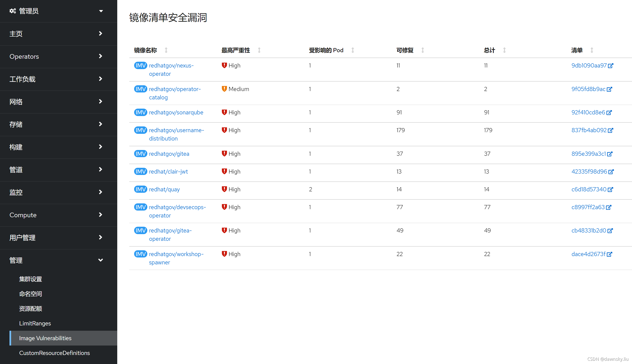This screenshot has height=364, width=632.
Task: Click IMV badge for redhatgov/username-distribution
Action: click(141, 130)
